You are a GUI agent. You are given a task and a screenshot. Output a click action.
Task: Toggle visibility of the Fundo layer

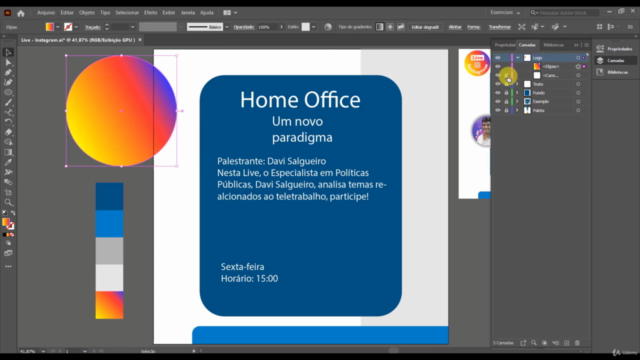click(498, 93)
